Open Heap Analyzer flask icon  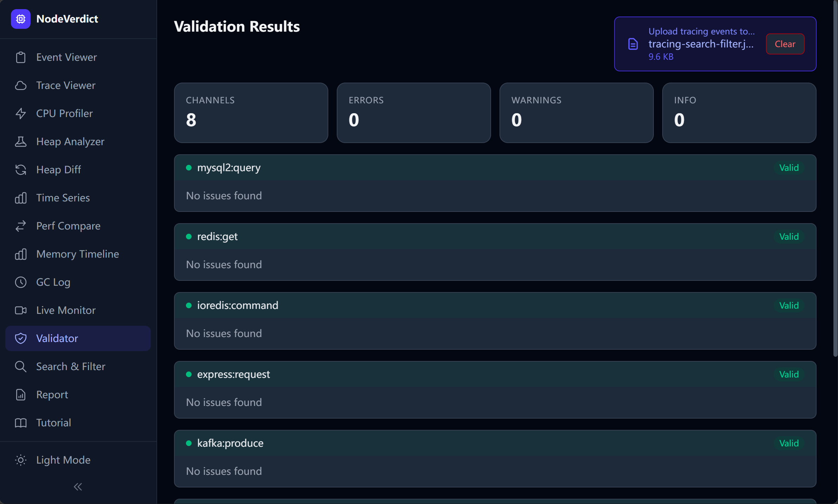(21, 142)
